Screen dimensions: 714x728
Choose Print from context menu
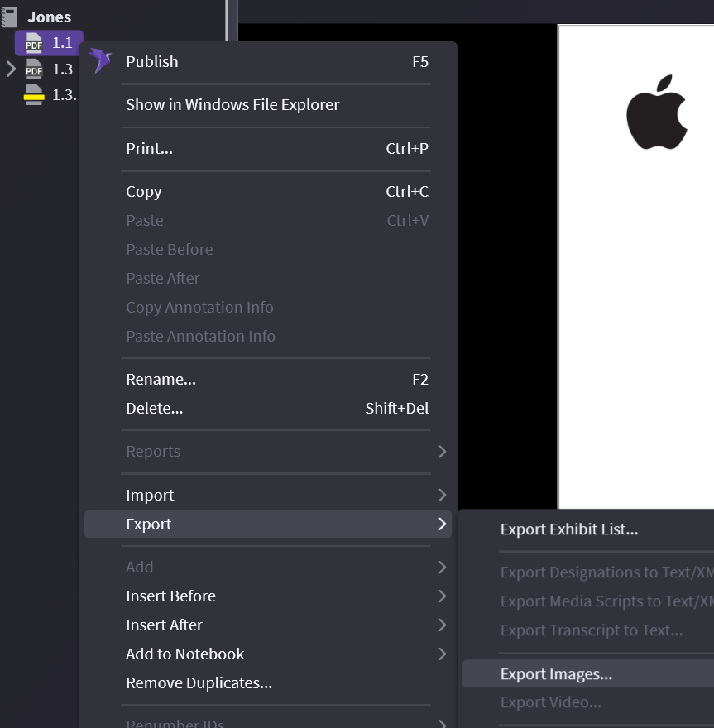tap(149, 149)
